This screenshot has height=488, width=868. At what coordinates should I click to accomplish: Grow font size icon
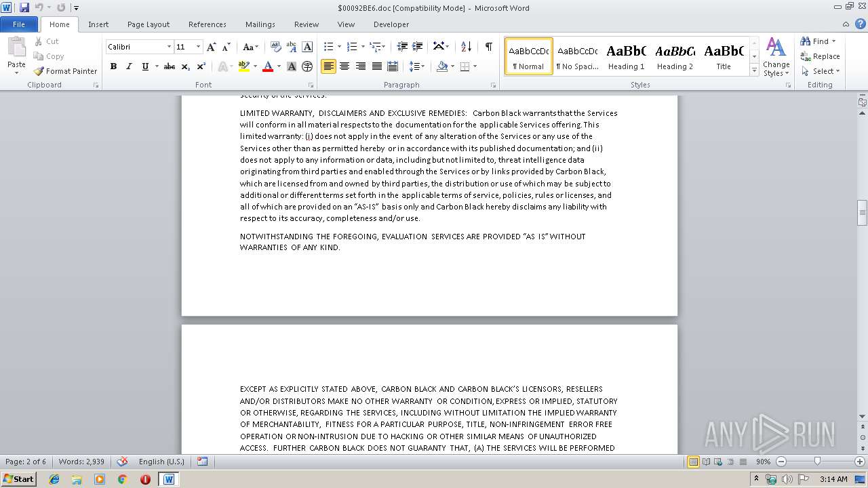[212, 47]
